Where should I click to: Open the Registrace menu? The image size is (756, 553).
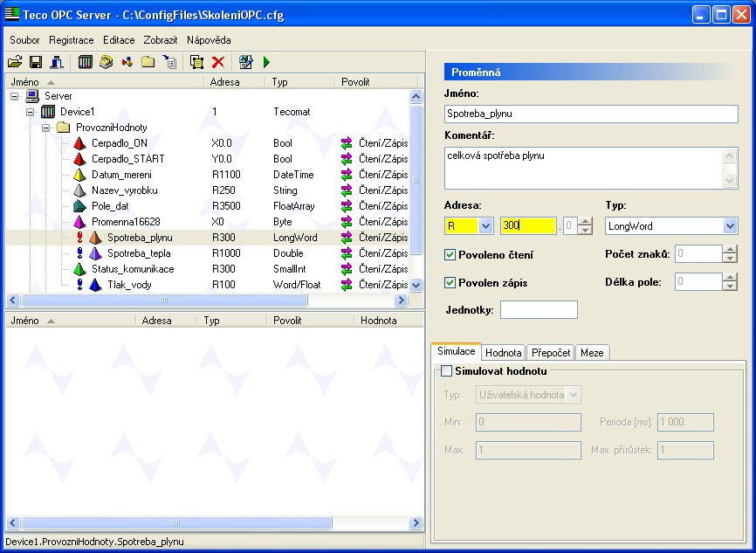pyautogui.click(x=72, y=40)
